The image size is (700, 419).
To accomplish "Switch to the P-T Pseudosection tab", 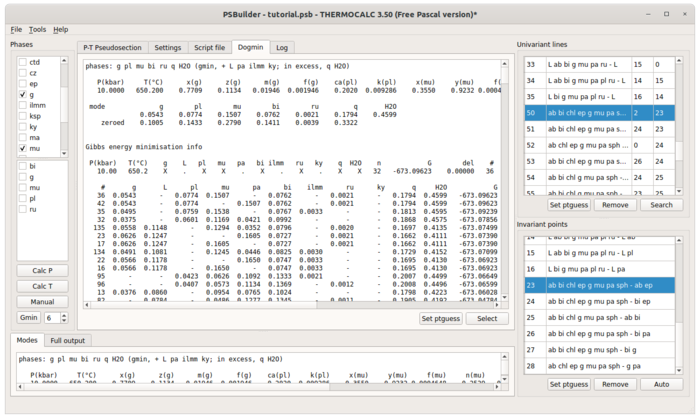I will (x=112, y=47).
